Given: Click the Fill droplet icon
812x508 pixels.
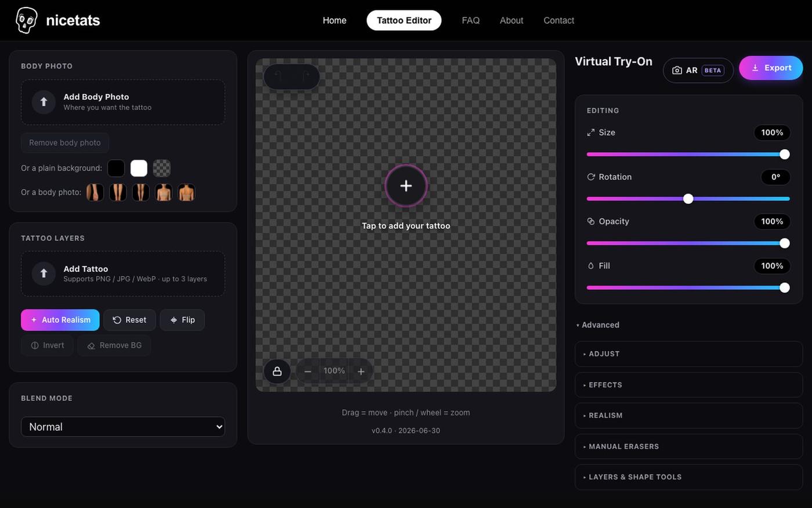Looking at the screenshot, I should pos(591,266).
